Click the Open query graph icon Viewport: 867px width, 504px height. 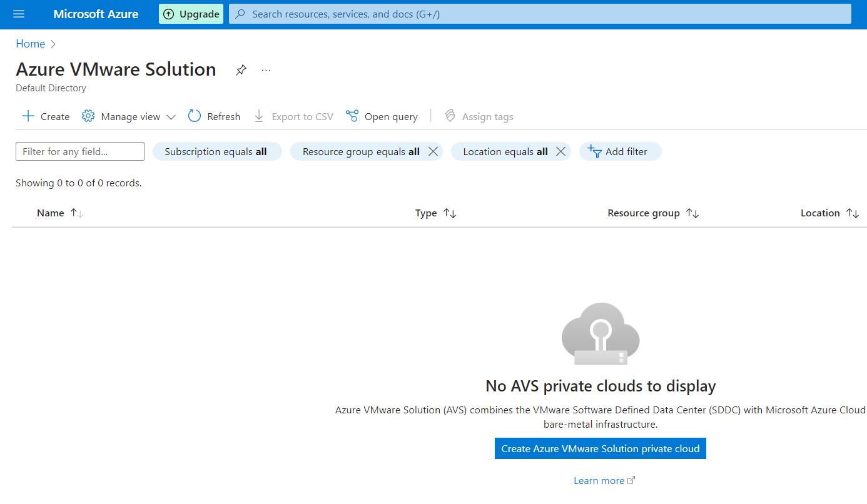tap(352, 116)
